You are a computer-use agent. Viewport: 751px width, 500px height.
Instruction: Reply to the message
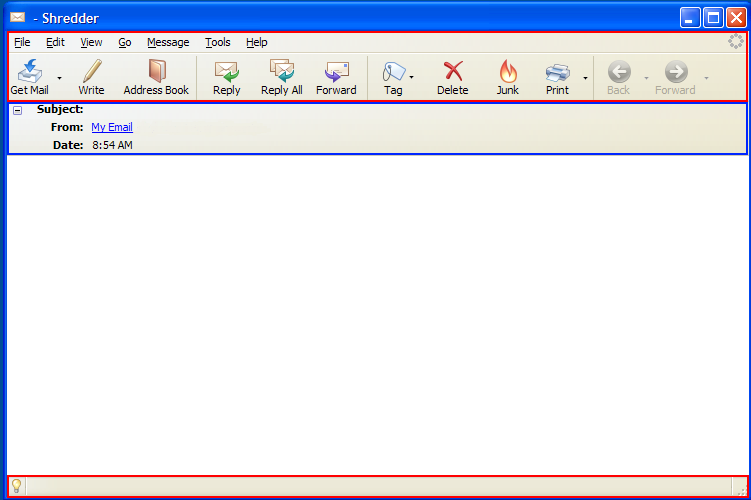[227, 77]
